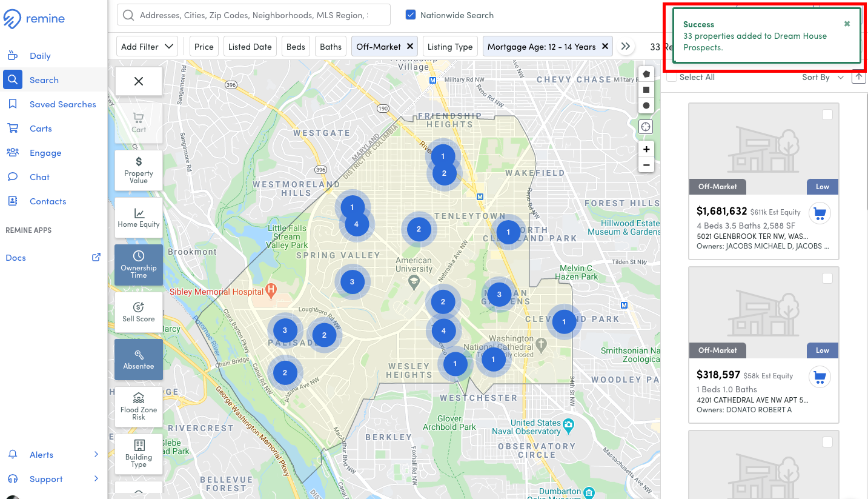This screenshot has height=499, width=868.
Task: Click the cluster of 3 in Palisades
Action: tap(285, 330)
